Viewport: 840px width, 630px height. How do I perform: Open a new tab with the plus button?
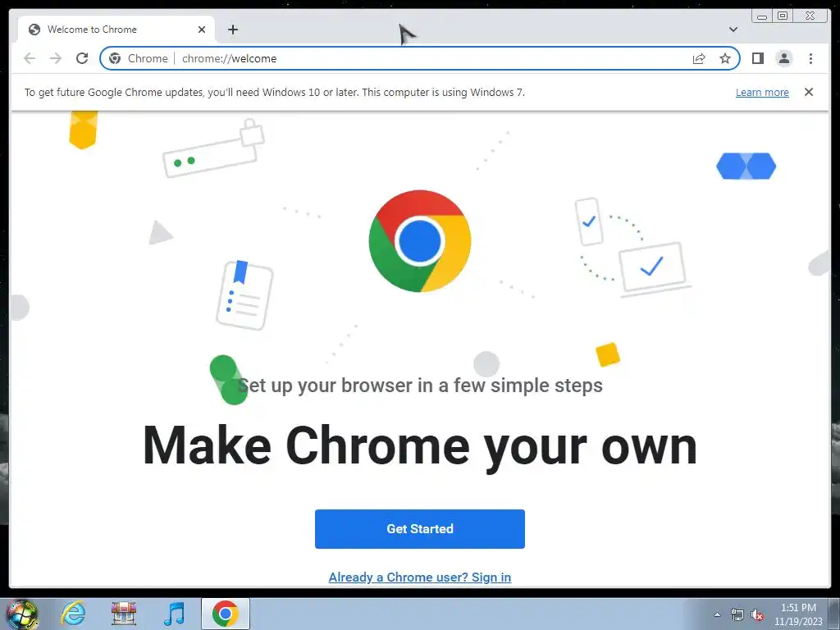tap(232, 30)
